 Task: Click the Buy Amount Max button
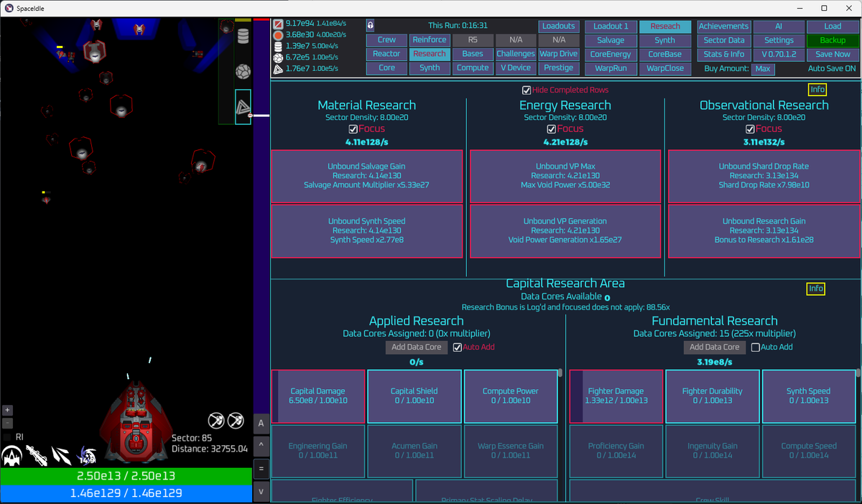(763, 69)
